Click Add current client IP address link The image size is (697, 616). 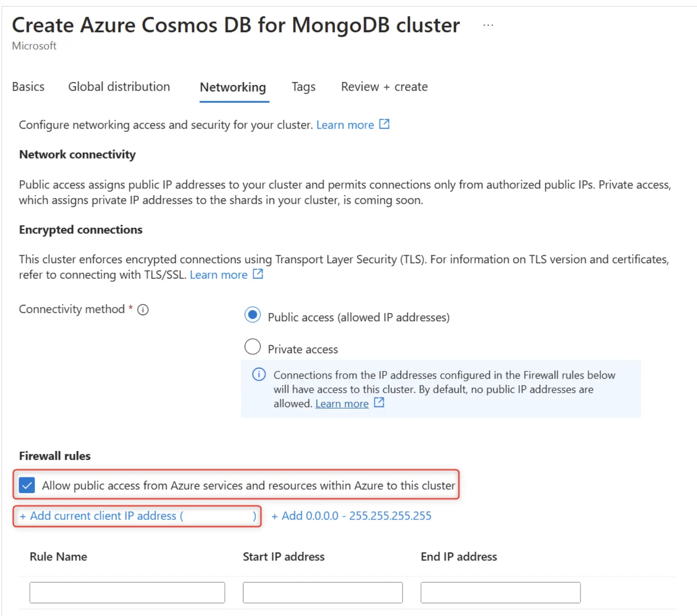pyautogui.click(x=138, y=516)
